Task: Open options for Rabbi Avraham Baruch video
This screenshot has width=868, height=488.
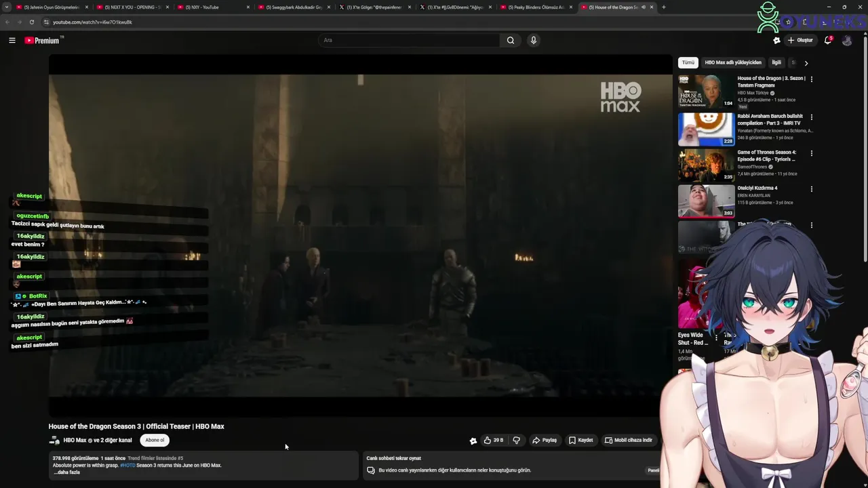Action: [811, 117]
